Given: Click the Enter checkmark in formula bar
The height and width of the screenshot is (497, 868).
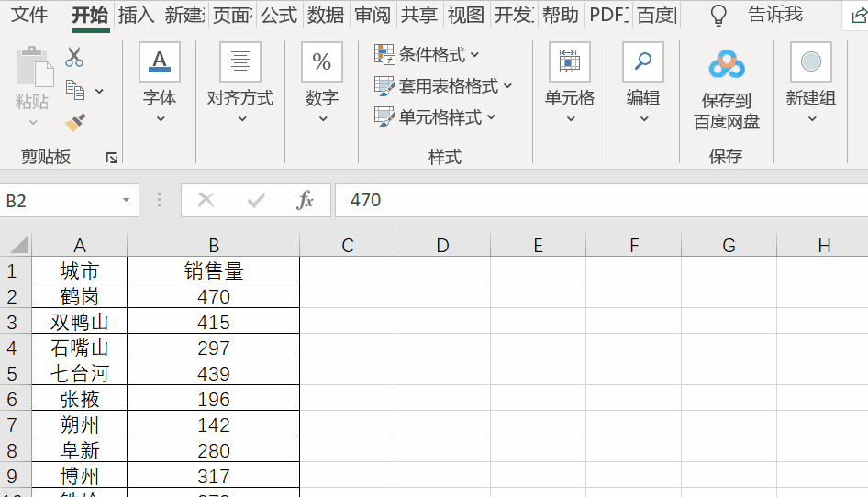Looking at the screenshot, I should (x=256, y=200).
